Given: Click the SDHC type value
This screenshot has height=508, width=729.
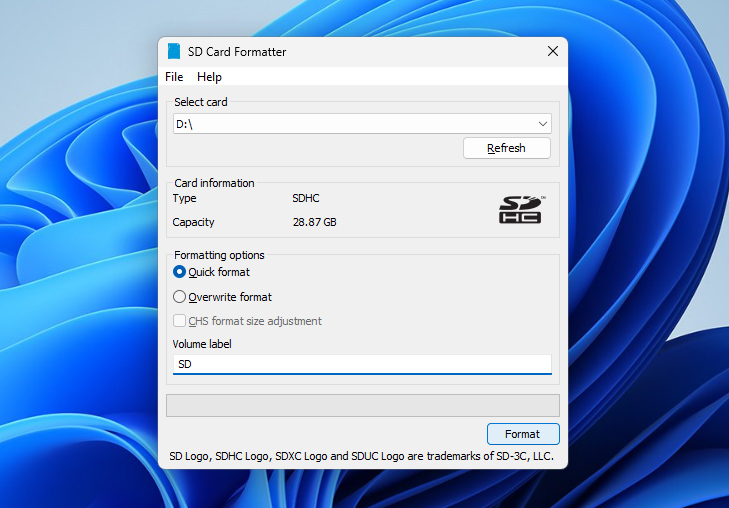Looking at the screenshot, I should coord(305,198).
